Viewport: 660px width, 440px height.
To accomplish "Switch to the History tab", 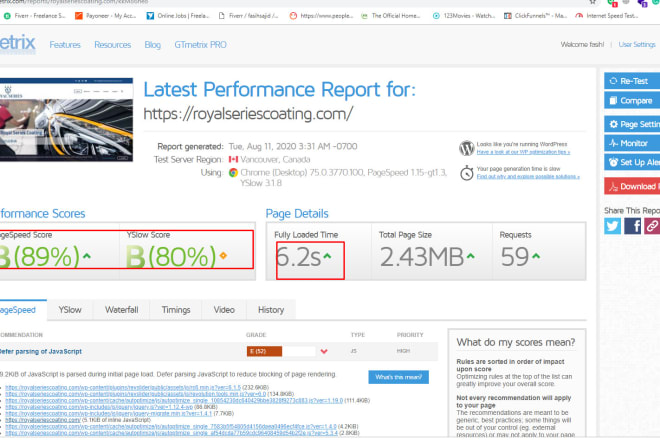I will pos(271,310).
